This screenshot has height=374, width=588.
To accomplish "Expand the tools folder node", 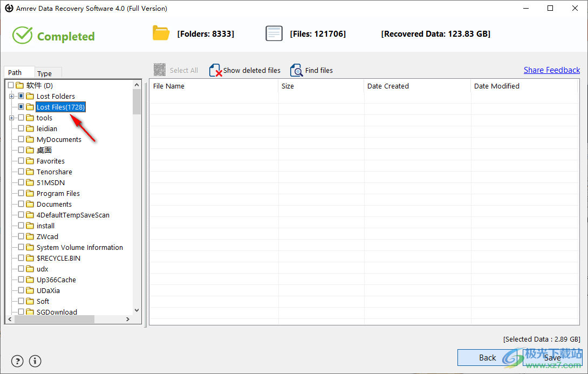I will tap(11, 118).
